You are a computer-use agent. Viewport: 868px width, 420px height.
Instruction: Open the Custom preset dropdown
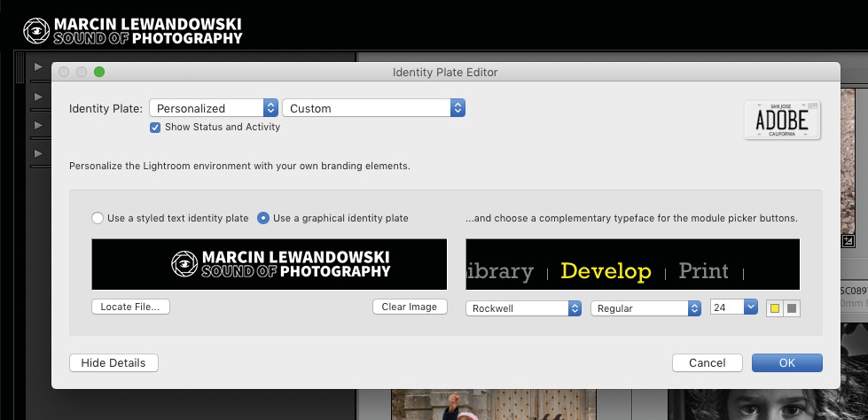(373, 108)
